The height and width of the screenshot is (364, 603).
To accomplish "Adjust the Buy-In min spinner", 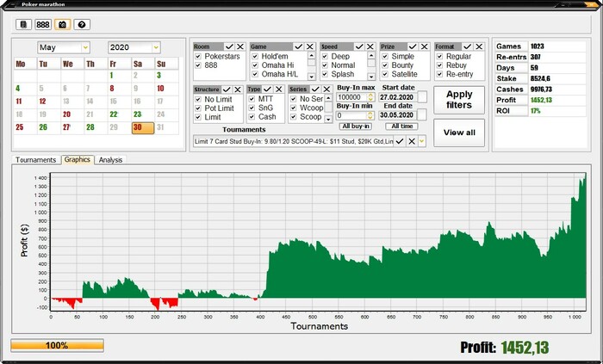I will coord(370,115).
